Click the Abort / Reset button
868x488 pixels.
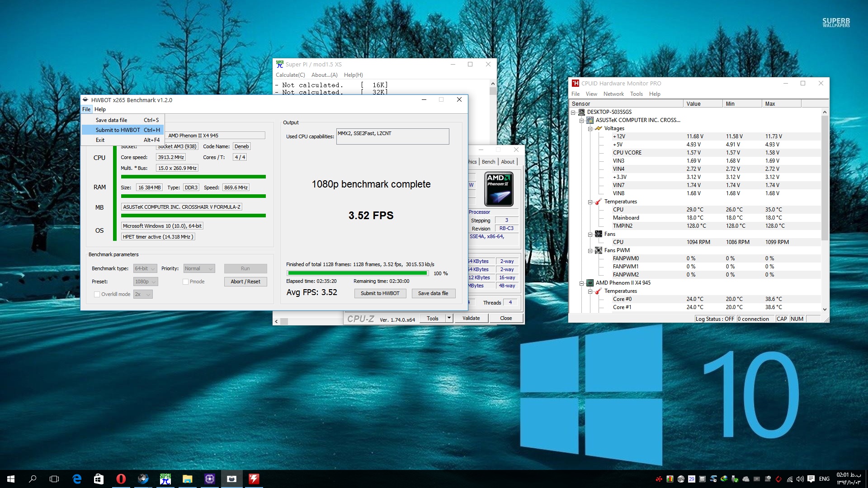[245, 282]
